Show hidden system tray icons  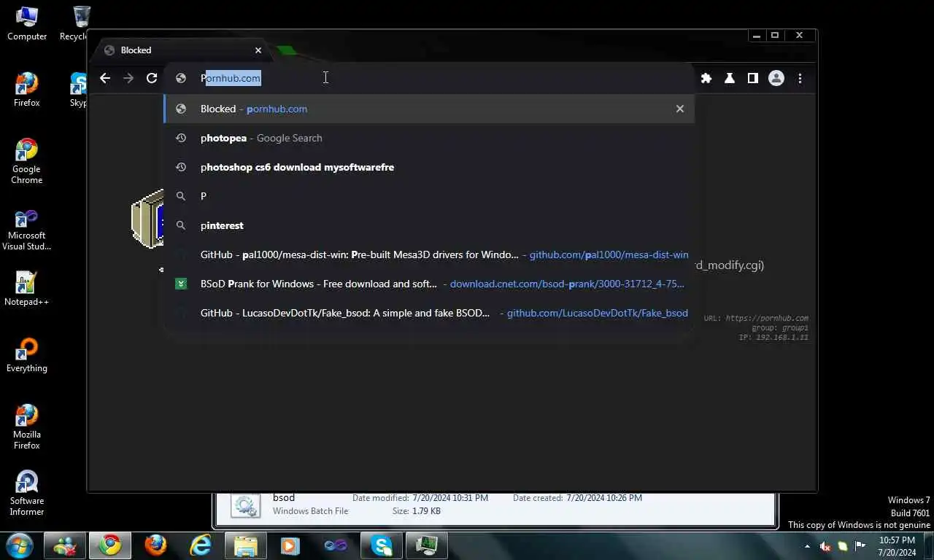coord(807,546)
